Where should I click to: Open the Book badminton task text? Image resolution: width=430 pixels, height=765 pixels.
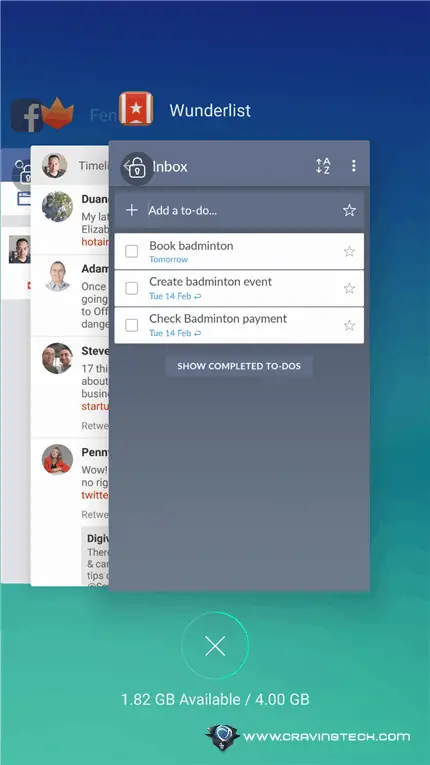[x=191, y=245]
